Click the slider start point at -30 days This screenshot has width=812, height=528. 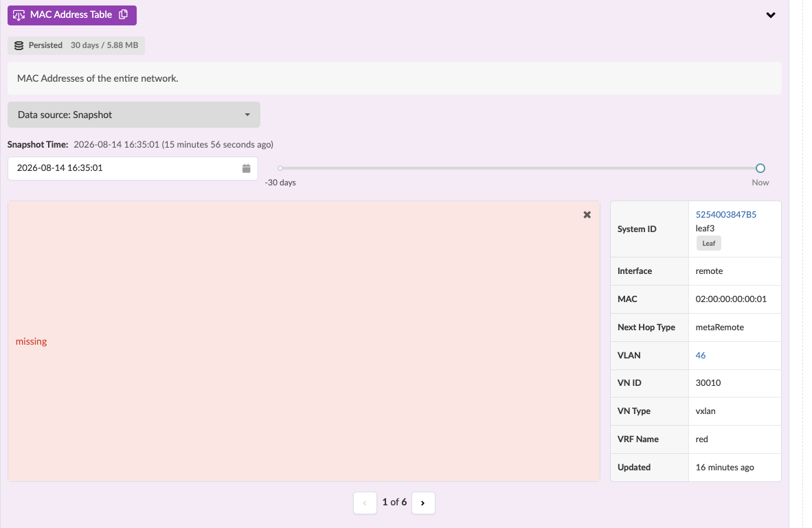280,168
